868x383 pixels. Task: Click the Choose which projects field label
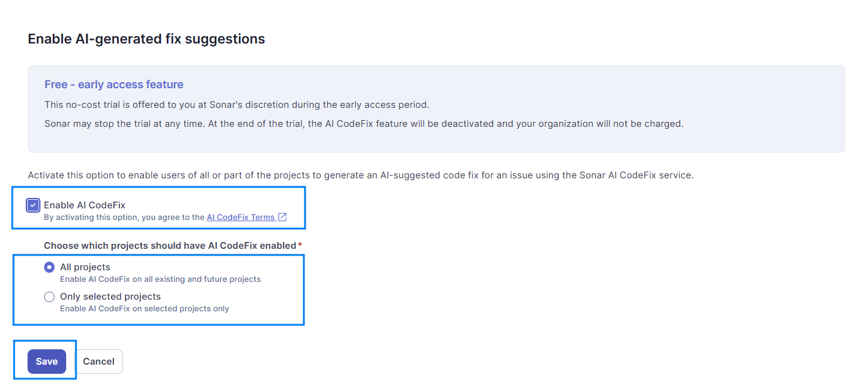[x=170, y=246]
